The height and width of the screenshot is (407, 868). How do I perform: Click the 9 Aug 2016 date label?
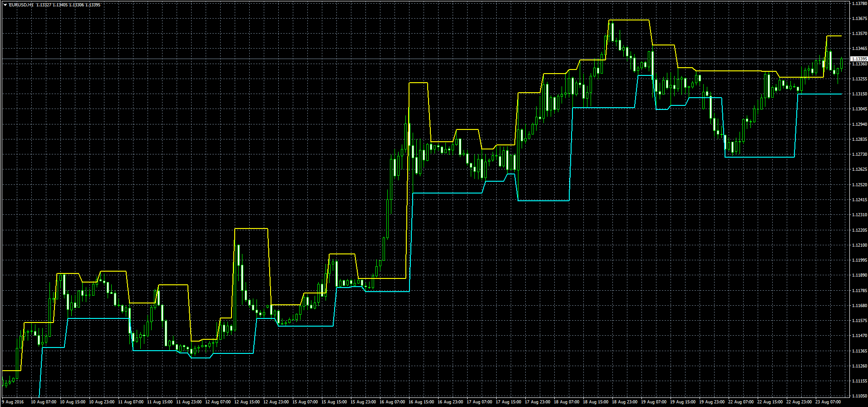point(13,402)
